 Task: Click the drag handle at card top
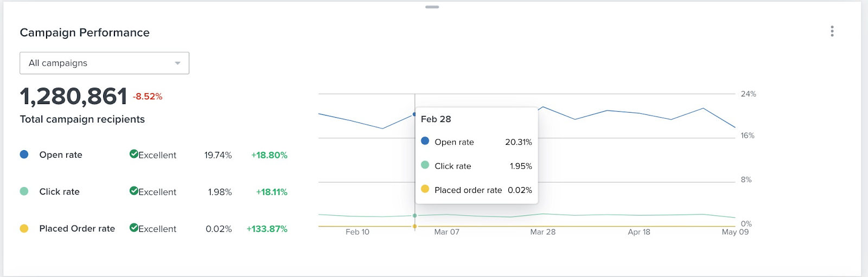(x=432, y=7)
